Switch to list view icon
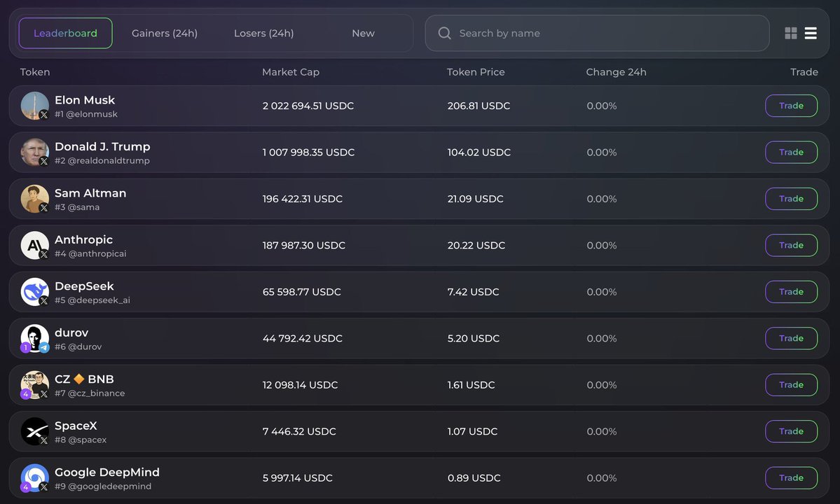840x504 pixels. tap(811, 33)
